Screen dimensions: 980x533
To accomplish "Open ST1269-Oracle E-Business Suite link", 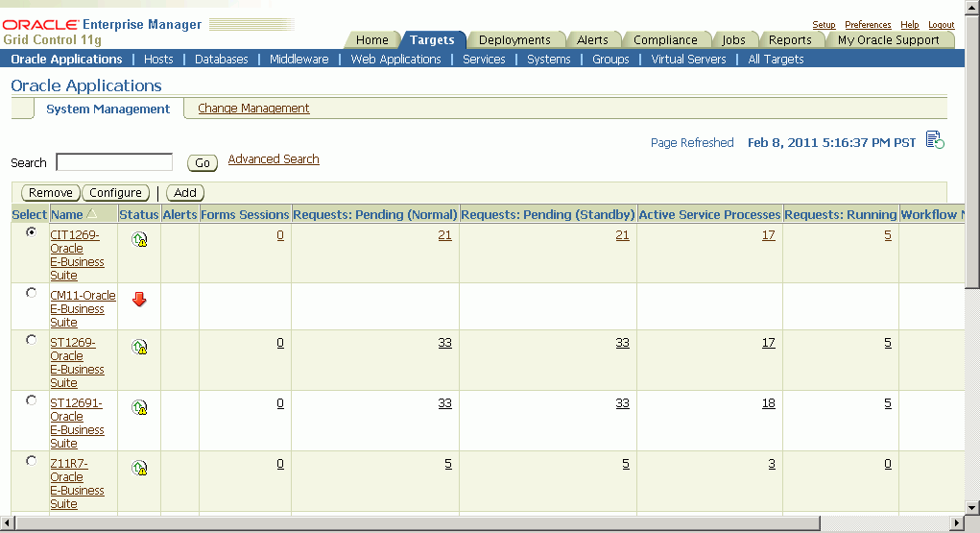I will click(x=77, y=362).
